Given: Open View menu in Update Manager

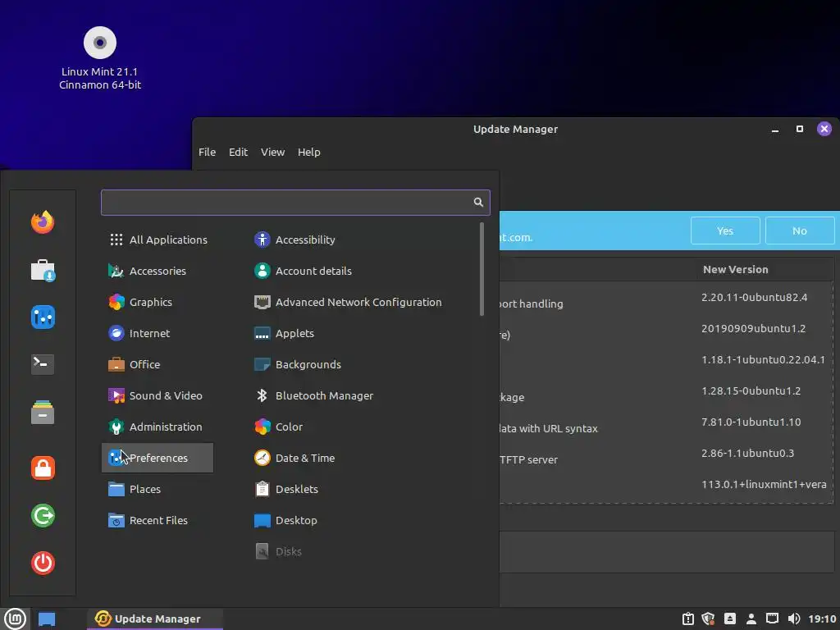Looking at the screenshot, I should [272, 152].
